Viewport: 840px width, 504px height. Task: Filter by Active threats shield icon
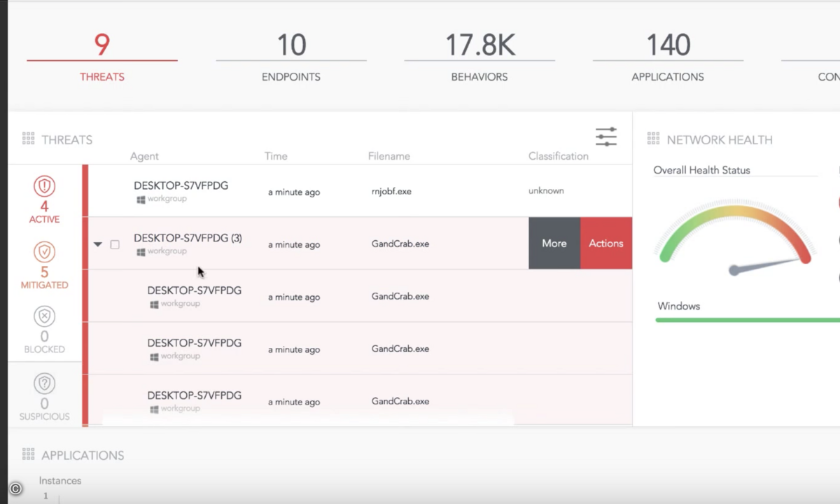45,186
